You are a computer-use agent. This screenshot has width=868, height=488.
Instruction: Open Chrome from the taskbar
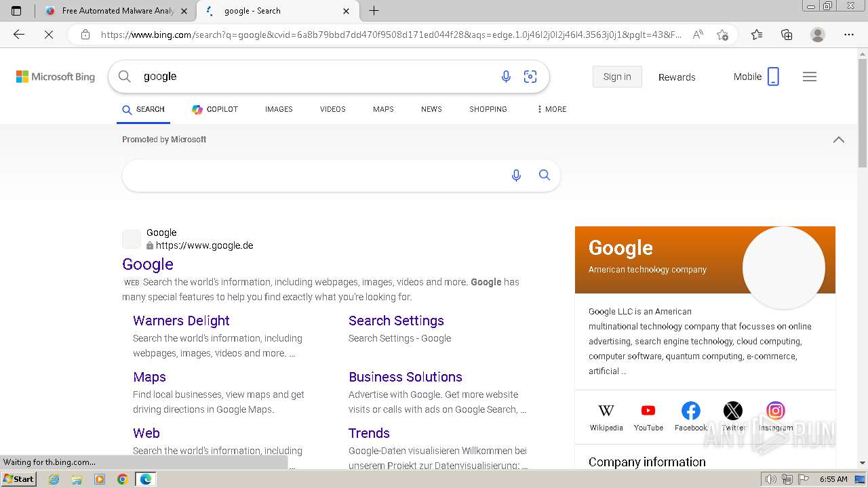[122, 479]
